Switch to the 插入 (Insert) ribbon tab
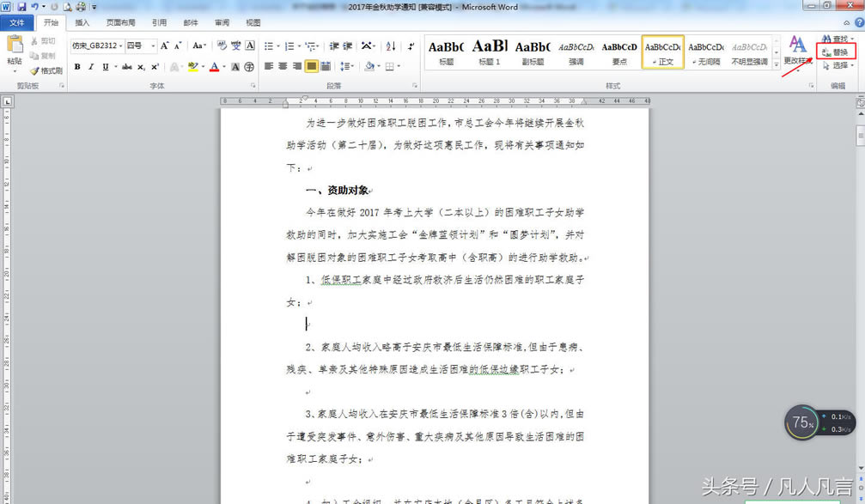This screenshot has height=504, width=865. tap(82, 23)
